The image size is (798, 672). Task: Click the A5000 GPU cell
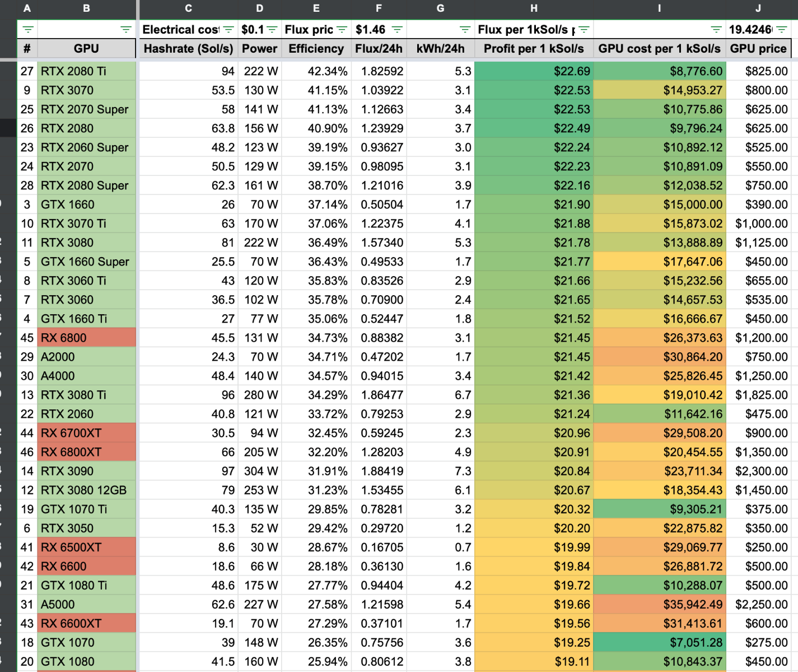(x=86, y=604)
